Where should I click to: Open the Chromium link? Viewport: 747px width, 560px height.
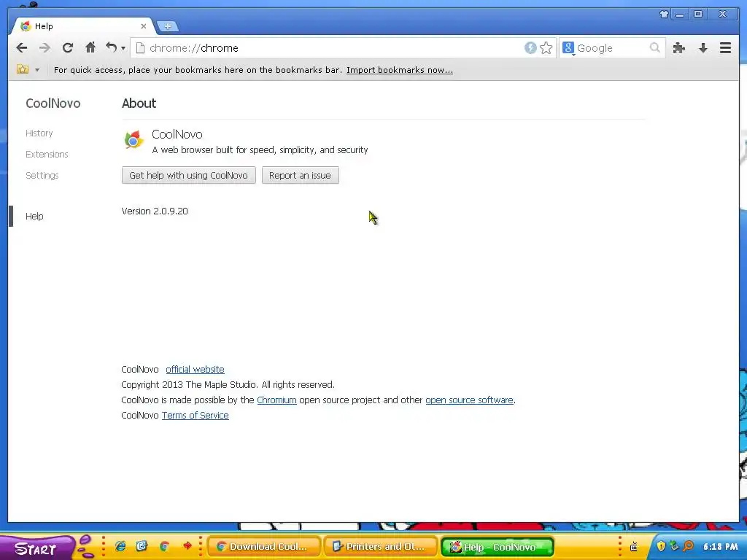pos(276,400)
